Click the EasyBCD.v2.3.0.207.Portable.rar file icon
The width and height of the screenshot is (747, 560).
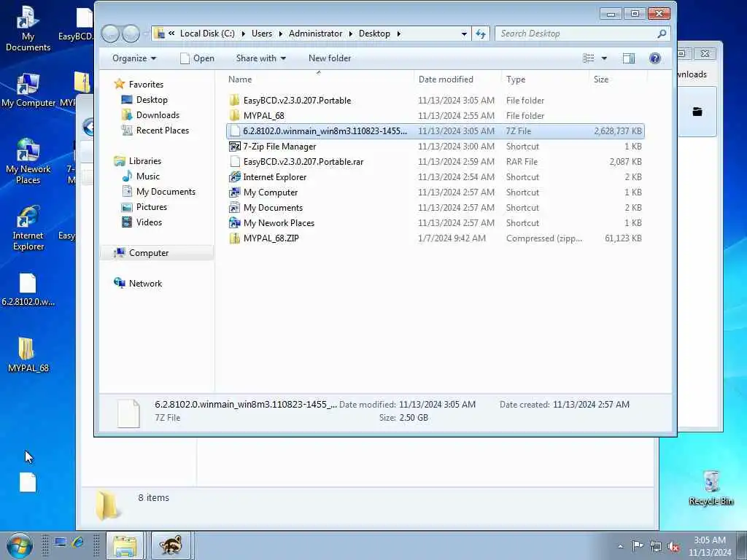234,161
